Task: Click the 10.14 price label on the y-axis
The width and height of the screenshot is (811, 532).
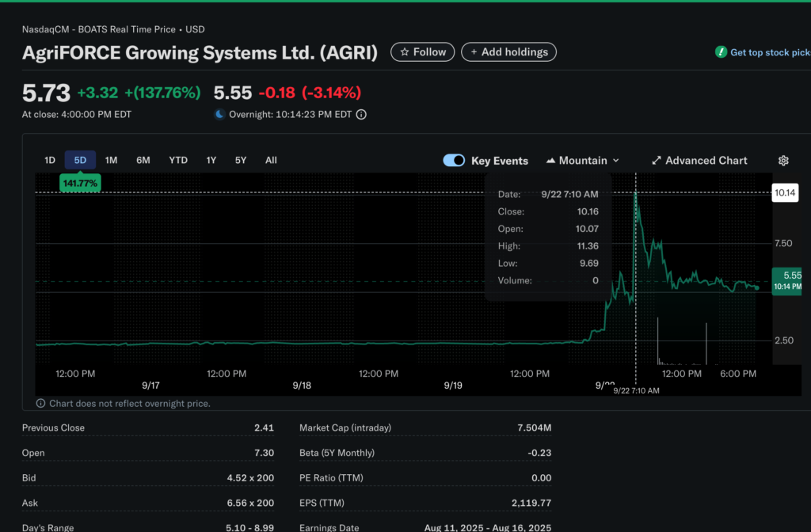Action: [785, 192]
